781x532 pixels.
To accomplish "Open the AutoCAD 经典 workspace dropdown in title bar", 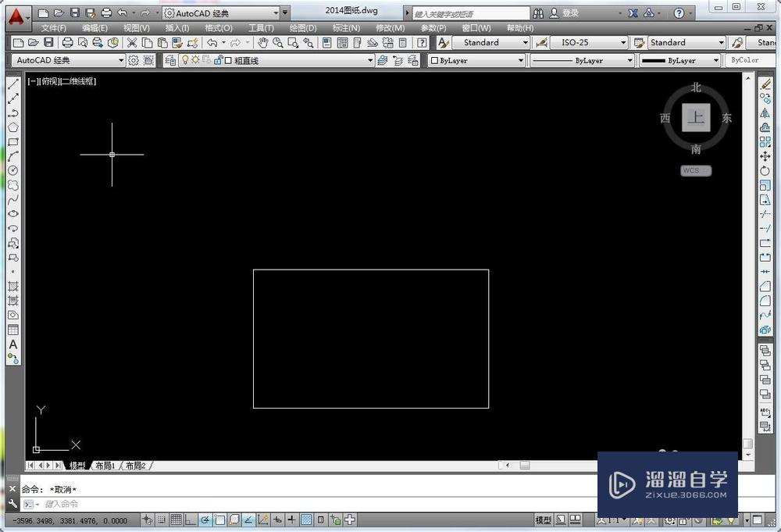I will [222, 13].
